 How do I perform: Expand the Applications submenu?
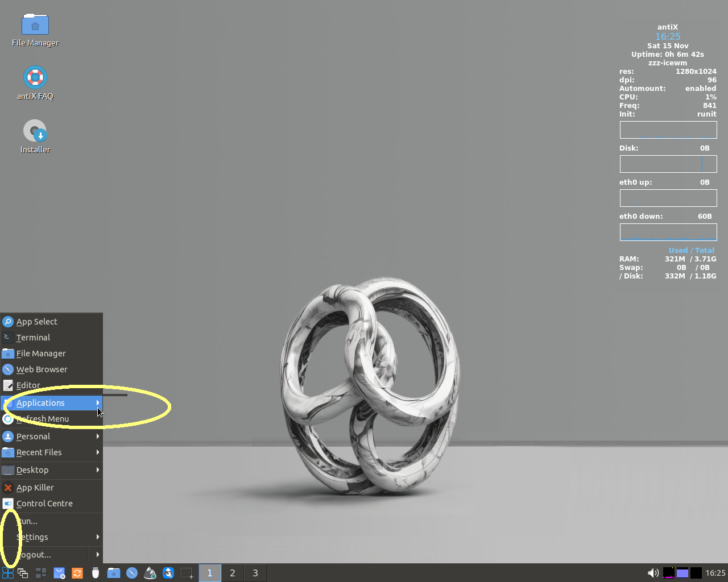pyautogui.click(x=52, y=403)
